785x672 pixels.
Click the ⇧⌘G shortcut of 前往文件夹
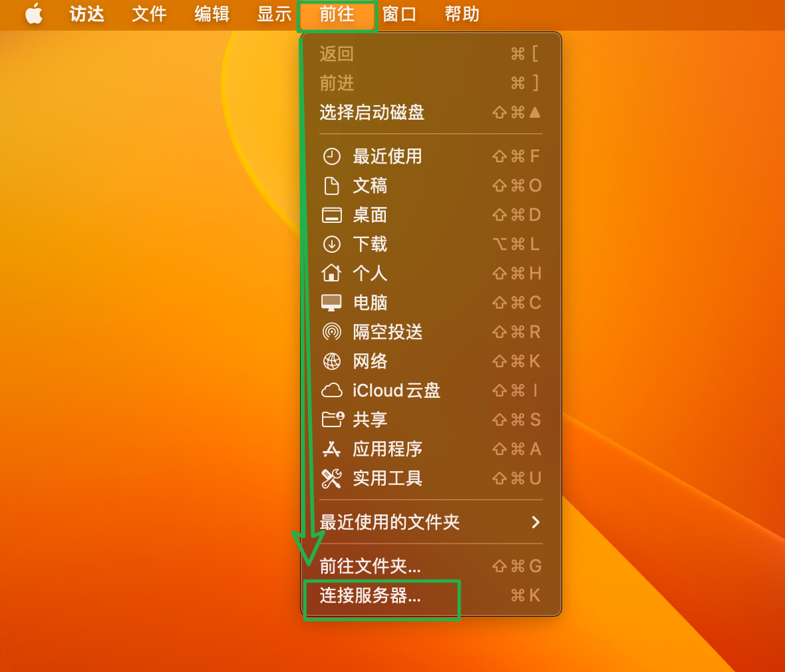517,566
